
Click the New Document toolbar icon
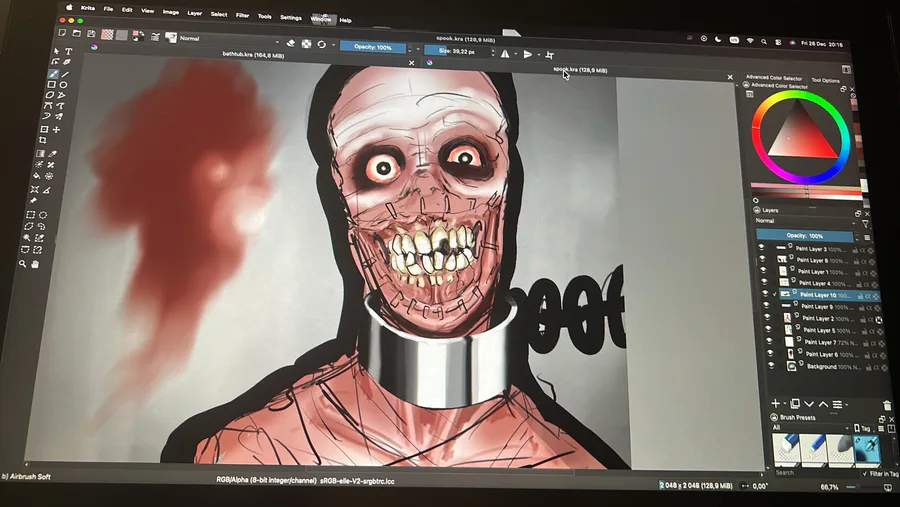(62, 33)
